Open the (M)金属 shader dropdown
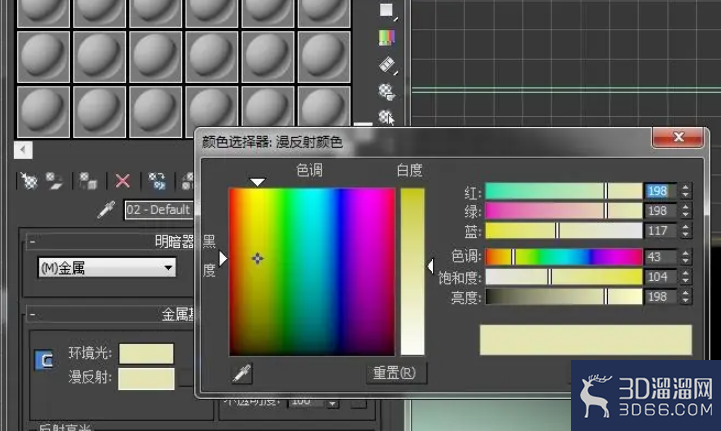The width and height of the screenshot is (721, 431). tap(107, 267)
